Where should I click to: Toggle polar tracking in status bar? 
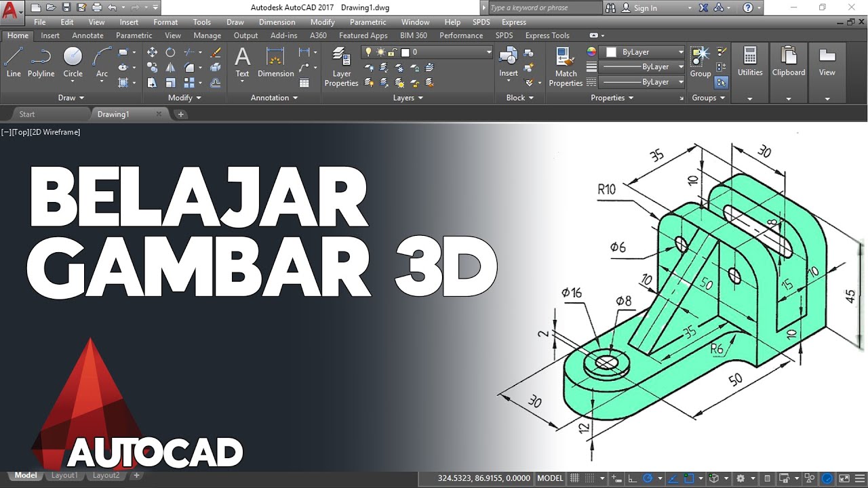(x=648, y=478)
